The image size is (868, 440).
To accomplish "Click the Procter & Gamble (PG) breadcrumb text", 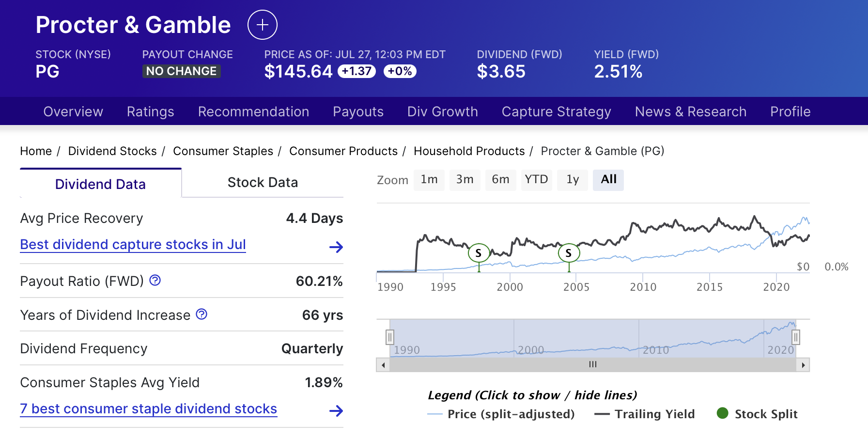I will (603, 151).
